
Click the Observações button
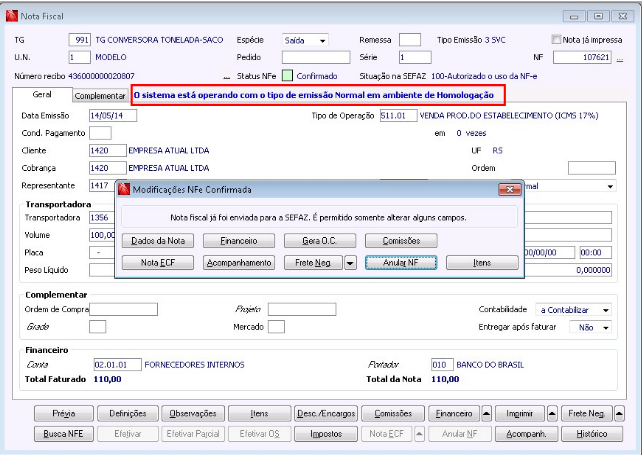193,414
